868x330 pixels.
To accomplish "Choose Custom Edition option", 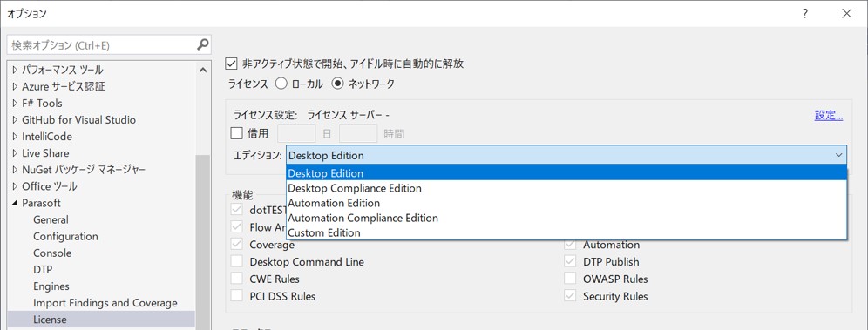I will coord(566,232).
